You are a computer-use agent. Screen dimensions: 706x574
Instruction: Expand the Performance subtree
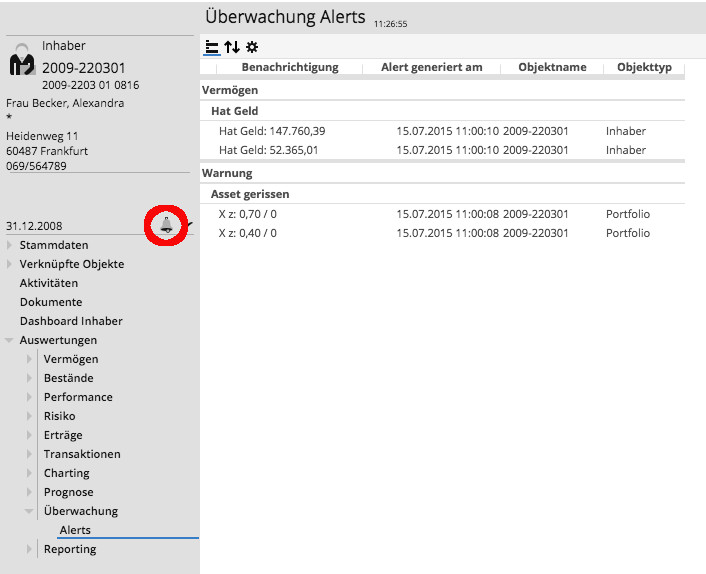tap(30, 397)
